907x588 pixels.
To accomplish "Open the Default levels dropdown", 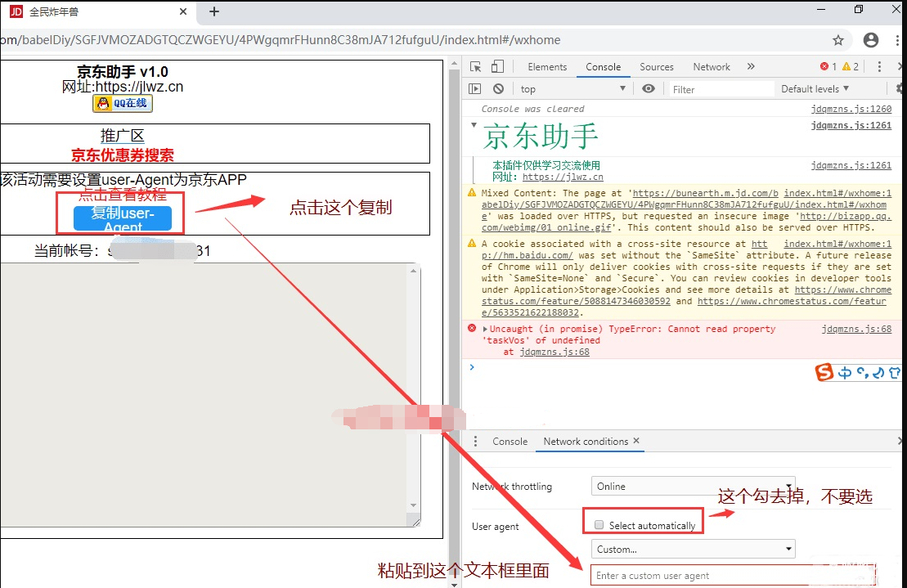I will (x=815, y=88).
